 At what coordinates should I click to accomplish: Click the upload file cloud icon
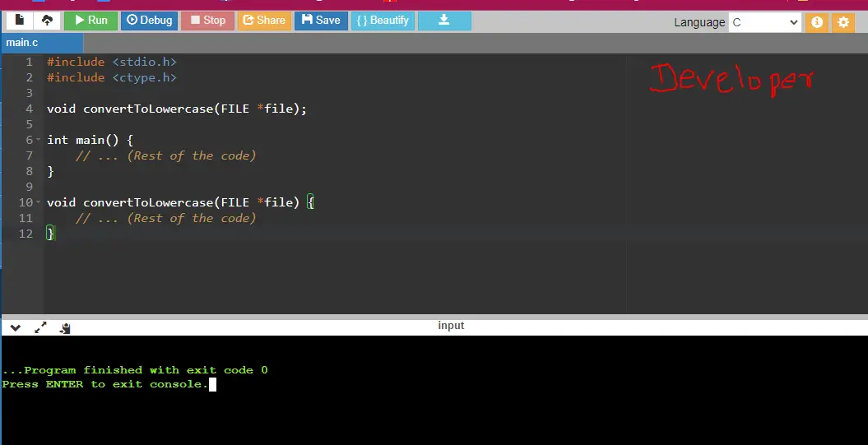click(47, 21)
